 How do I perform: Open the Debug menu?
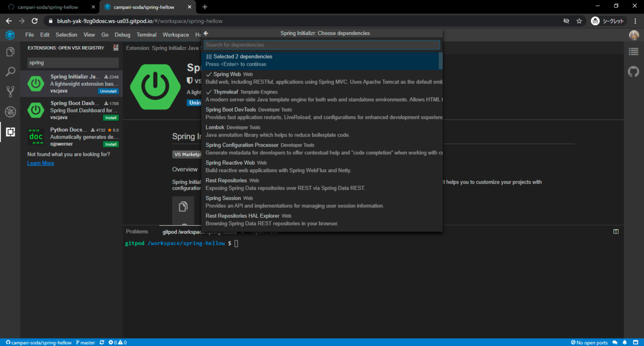pyautogui.click(x=122, y=35)
